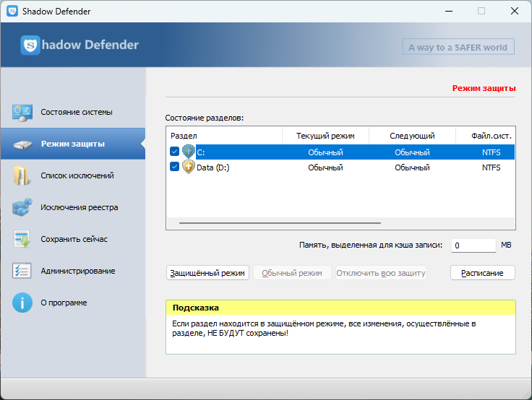Click the System Status monitor icon

(x=22, y=113)
